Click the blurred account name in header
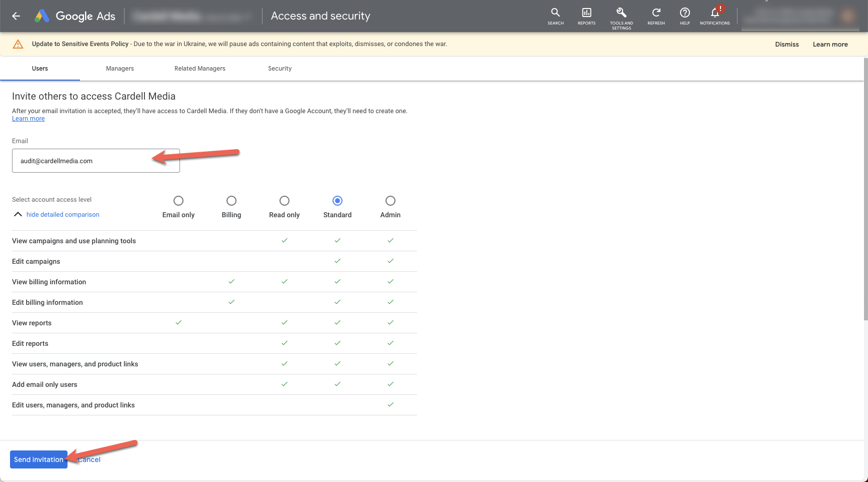 [192, 16]
